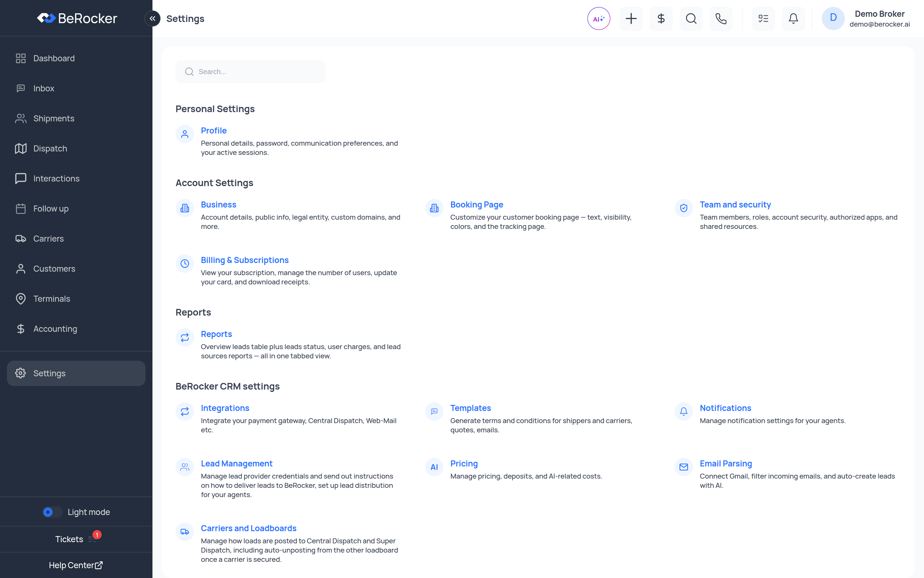Collapse the sidebar with double-chevron button
924x578 pixels.
click(x=152, y=18)
